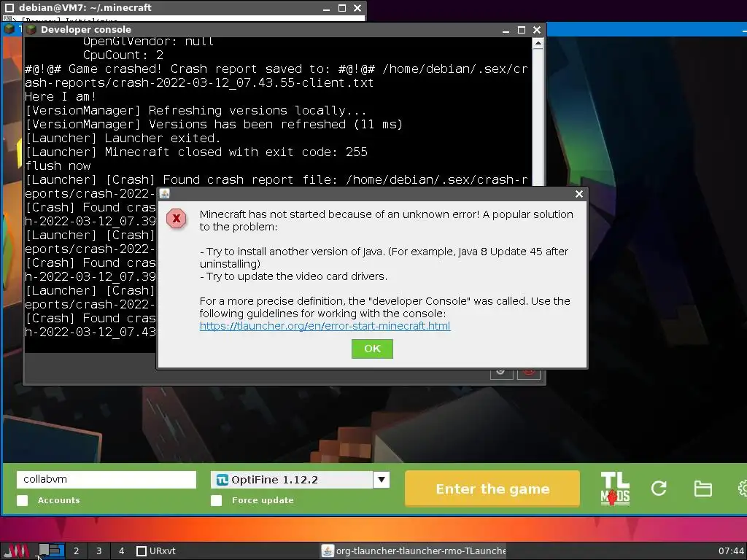Switch to workspace 2

(76, 551)
